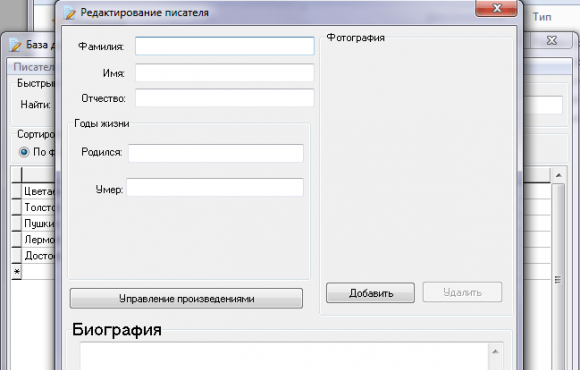The width and height of the screenshot is (580, 370).
Task: Click the dialog title bar pencil icon
Action: click(x=69, y=13)
